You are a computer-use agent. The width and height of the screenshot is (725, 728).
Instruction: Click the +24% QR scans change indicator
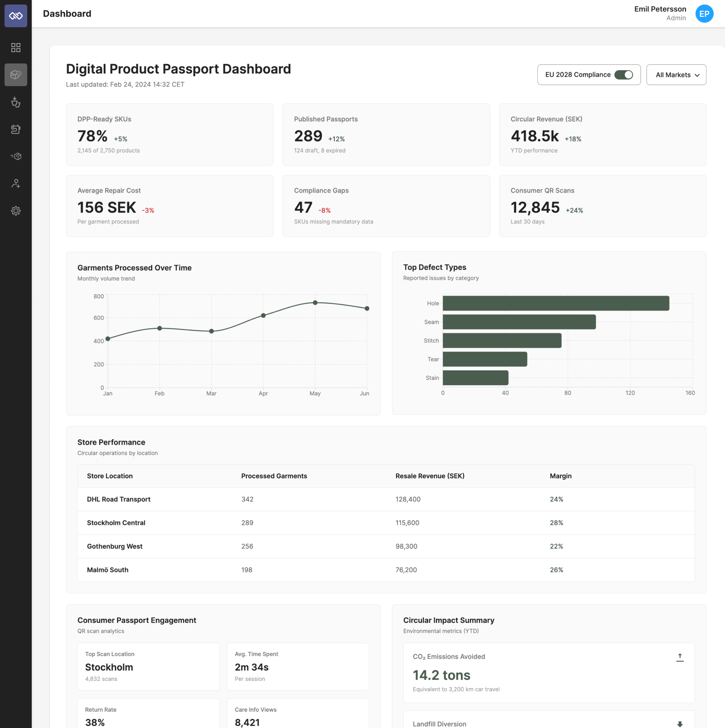point(574,210)
